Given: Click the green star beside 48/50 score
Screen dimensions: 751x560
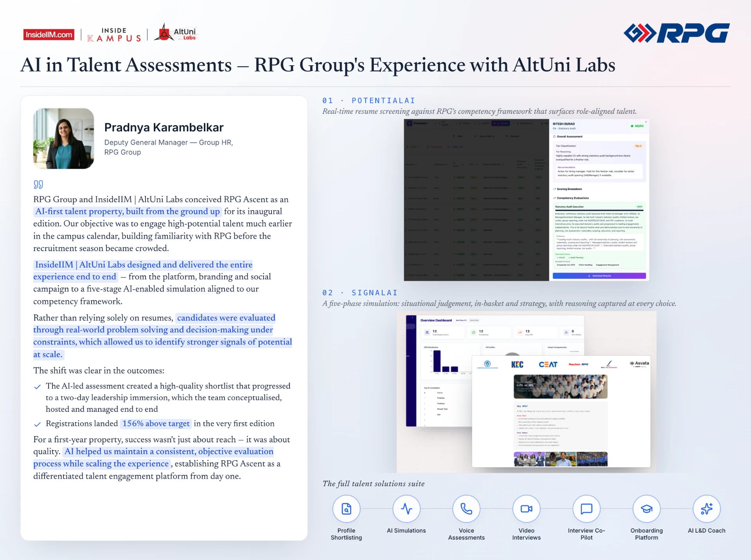Looking at the screenshot, I should pyautogui.click(x=632, y=126).
